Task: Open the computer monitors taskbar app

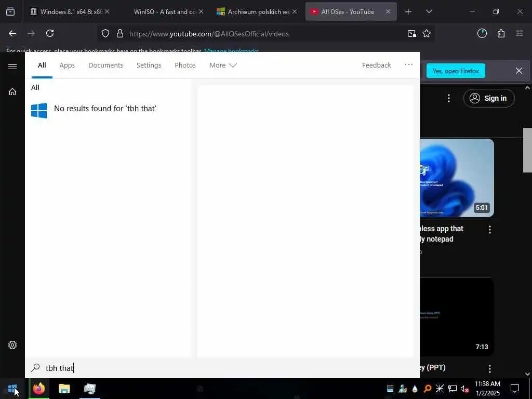Action: [89, 389]
